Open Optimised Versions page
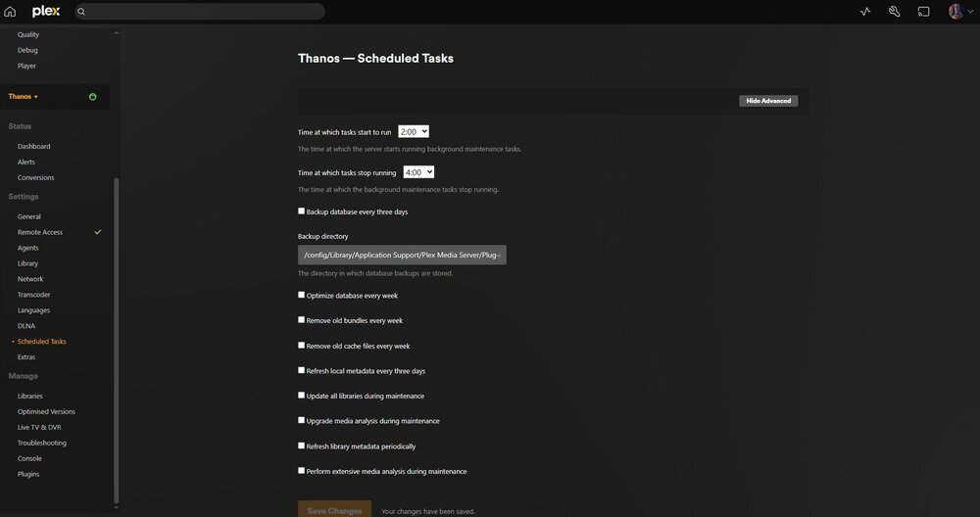This screenshot has height=517, width=980. click(46, 412)
